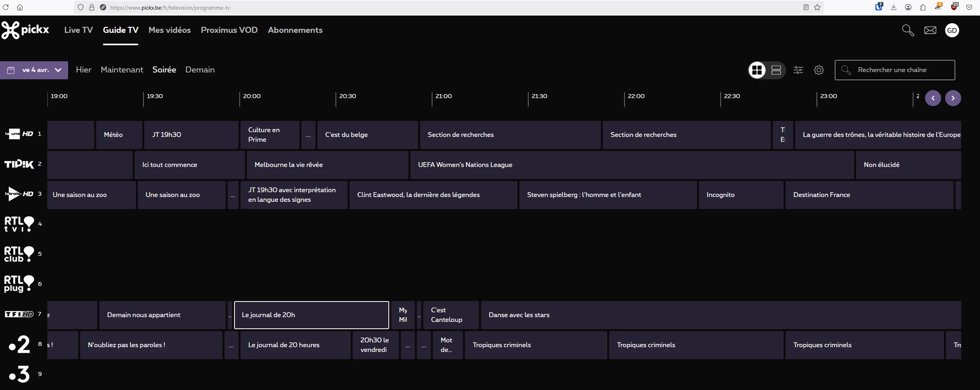Select France 3 channel logo
Image resolution: width=980 pixels, height=390 pixels.
click(x=19, y=374)
